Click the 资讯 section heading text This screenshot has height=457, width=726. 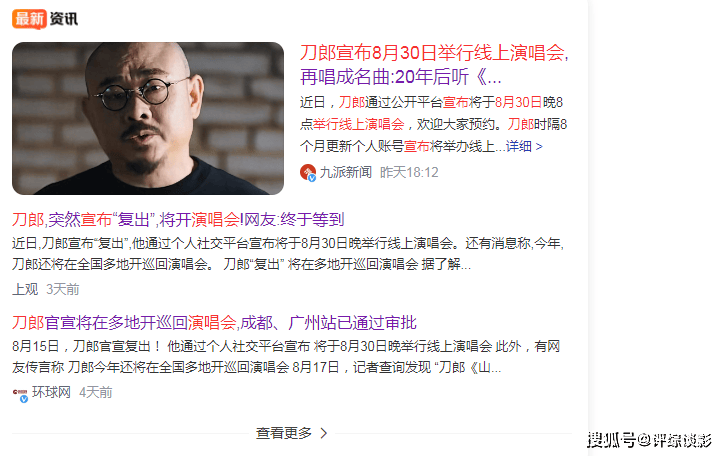point(63,19)
